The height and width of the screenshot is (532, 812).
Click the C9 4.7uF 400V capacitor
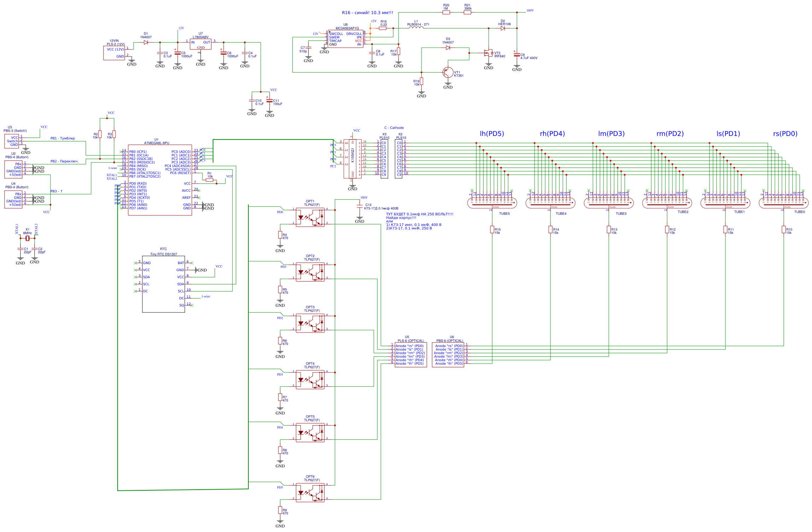click(517, 55)
